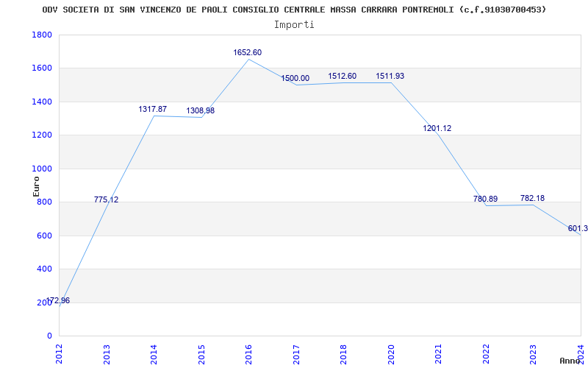Select the 775.12 data point label
588x368 pixels.
106,199
